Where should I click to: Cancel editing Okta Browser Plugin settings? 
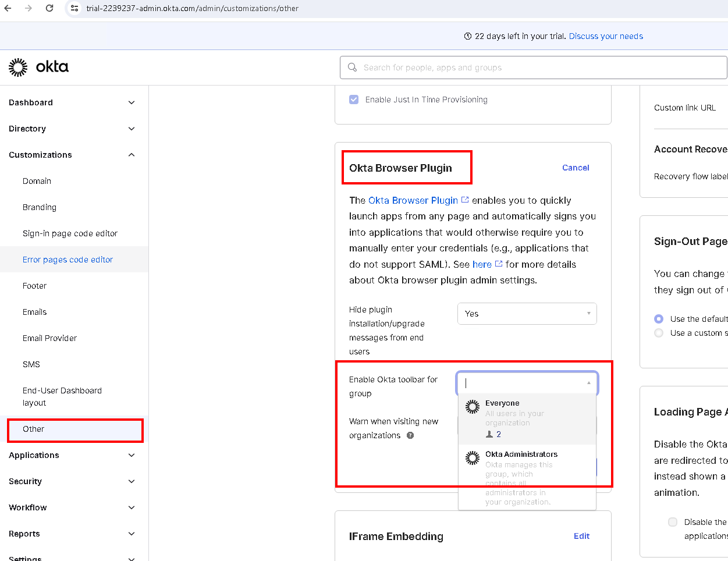(x=576, y=168)
